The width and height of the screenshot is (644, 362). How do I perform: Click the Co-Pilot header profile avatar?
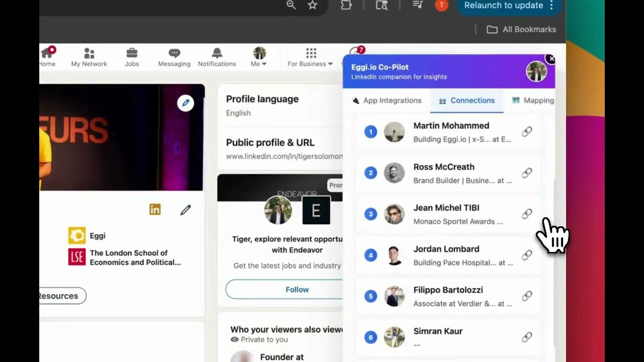[536, 71]
